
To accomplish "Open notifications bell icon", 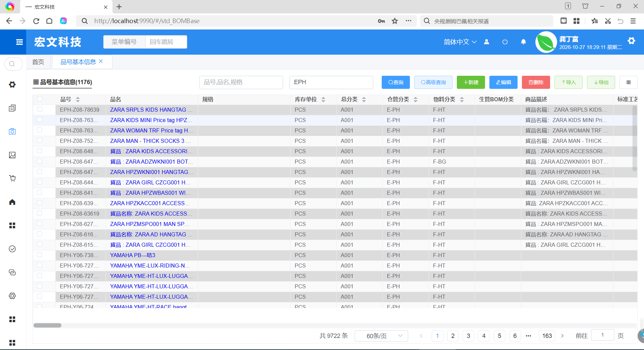I will pyautogui.click(x=523, y=42).
